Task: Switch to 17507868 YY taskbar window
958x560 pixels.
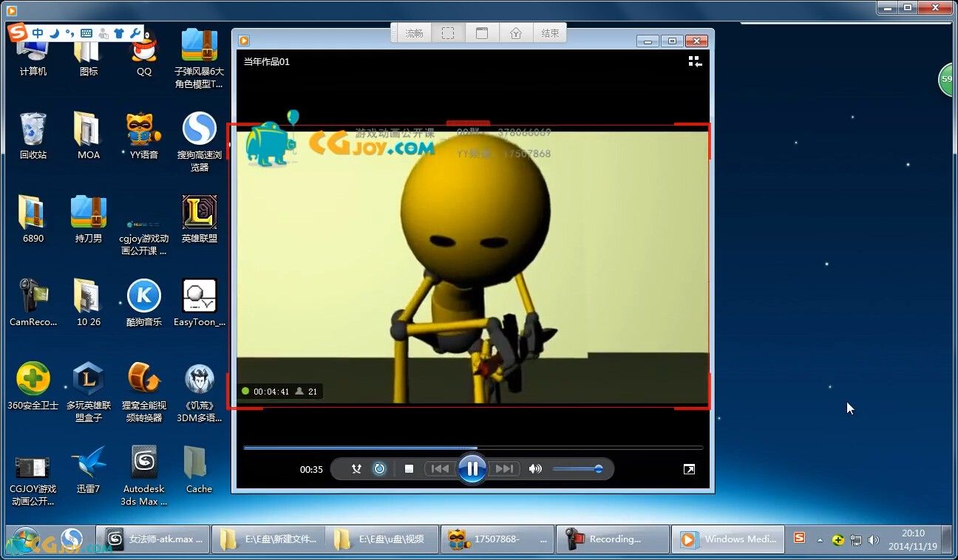Action: (x=497, y=539)
